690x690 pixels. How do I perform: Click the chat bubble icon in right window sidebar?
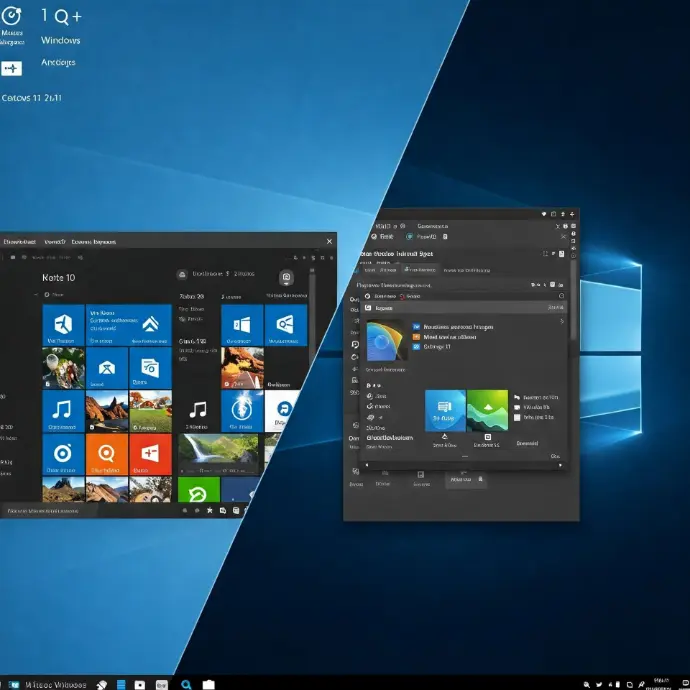tap(355, 345)
